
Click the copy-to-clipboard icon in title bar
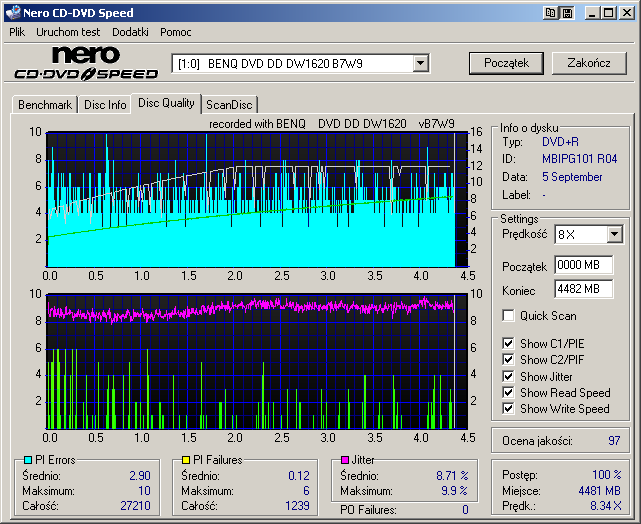[551, 13]
